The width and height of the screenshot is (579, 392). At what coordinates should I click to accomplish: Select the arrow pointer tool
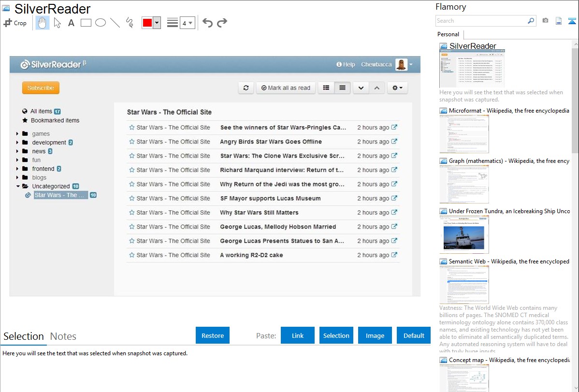[57, 23]
